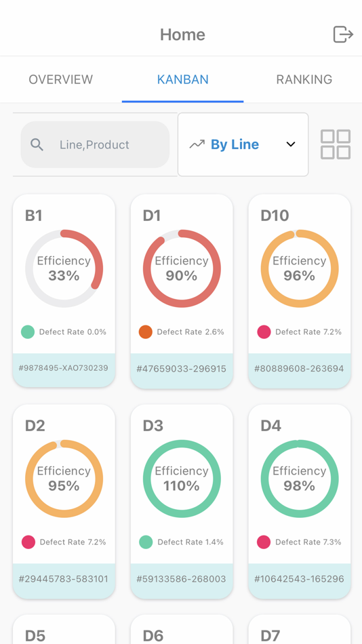Click the trend line icon beside By Line
The height and width of the screenshot is (644, 362).
click(197, 144)
